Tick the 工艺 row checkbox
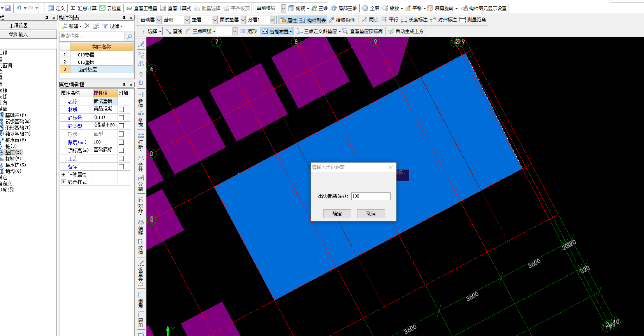Image resolution: width=644 pixels, height=336 pixels. point(121,159)
